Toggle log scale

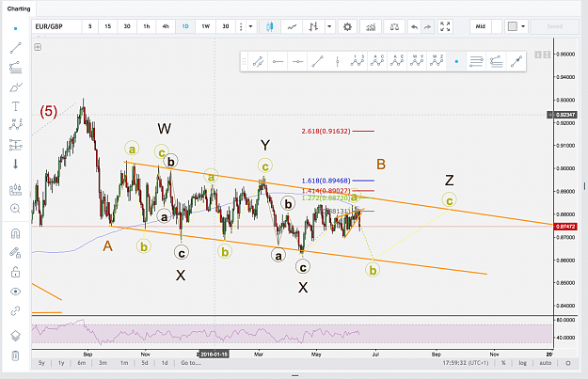522,363
